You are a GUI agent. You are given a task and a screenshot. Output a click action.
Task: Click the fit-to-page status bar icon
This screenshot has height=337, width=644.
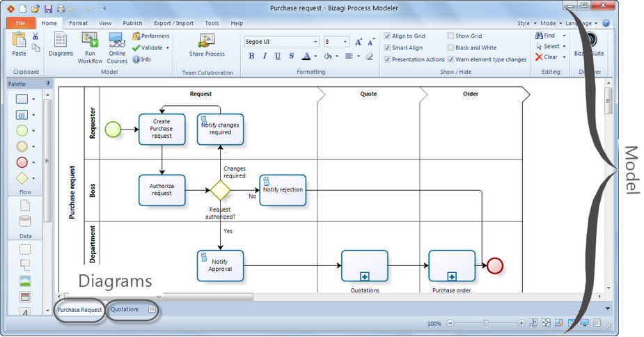point(547,323)
